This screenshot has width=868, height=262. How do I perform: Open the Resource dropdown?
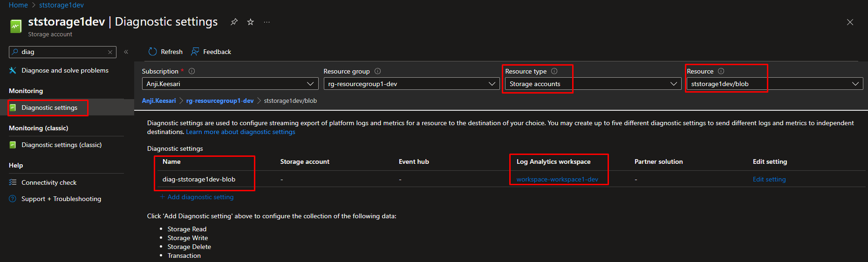tap(775, 84)
